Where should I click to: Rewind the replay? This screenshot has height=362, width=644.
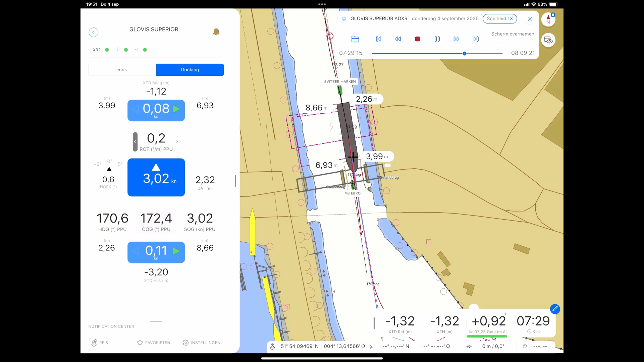click(x=398, y=39)
